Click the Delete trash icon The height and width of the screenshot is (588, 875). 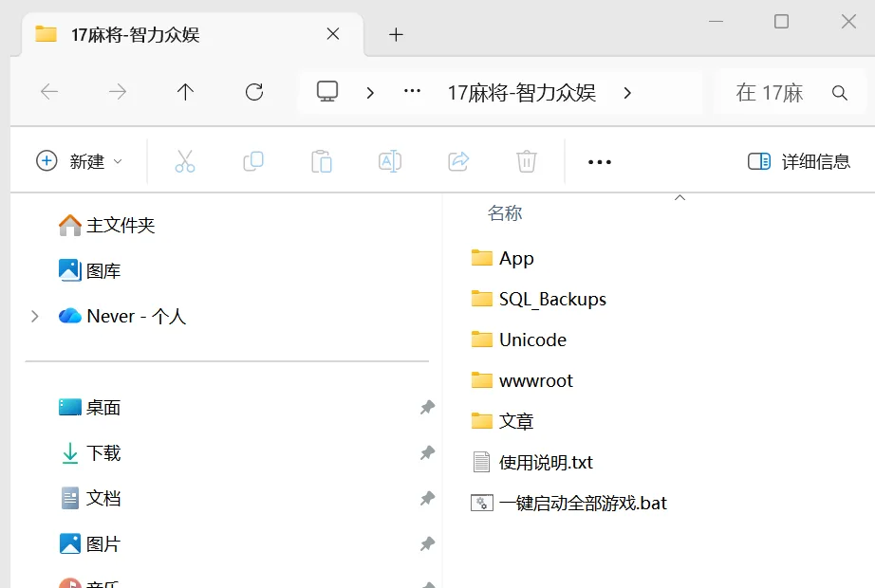pyautogui.click(x=526, y=161)
